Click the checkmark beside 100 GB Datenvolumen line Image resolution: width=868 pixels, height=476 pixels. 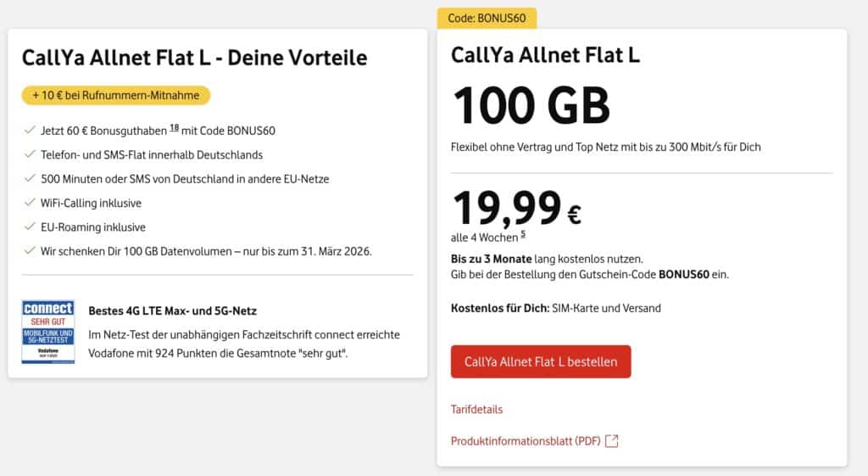tap(30, 252)
